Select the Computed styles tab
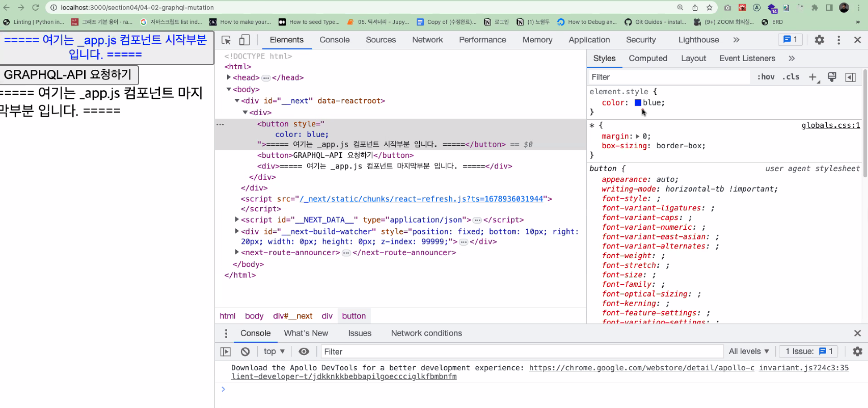This screenshot has height=408, width=868. pos(648,59)
